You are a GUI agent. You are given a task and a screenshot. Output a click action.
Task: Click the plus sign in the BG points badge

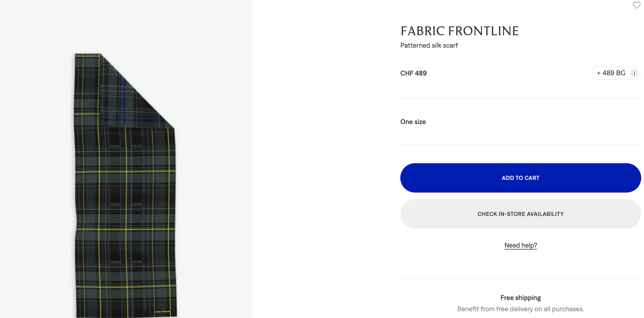coord(599,73)
